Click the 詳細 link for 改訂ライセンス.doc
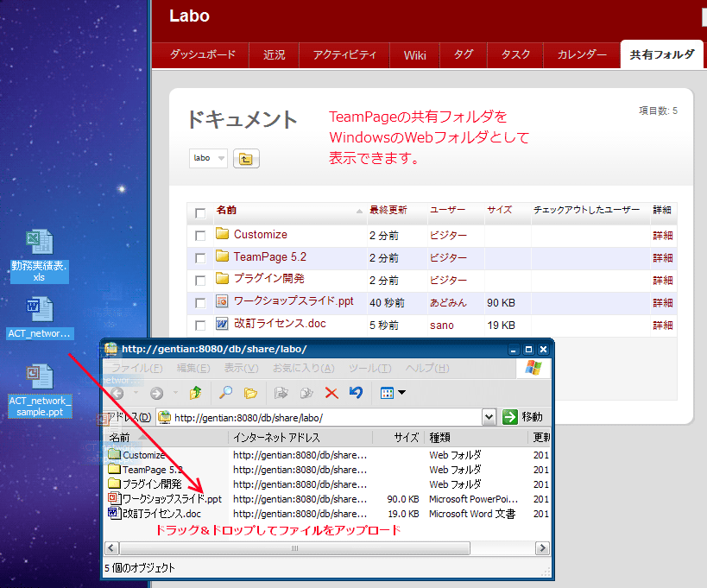Viewport: 707px width, 588px height. point(661,325)
